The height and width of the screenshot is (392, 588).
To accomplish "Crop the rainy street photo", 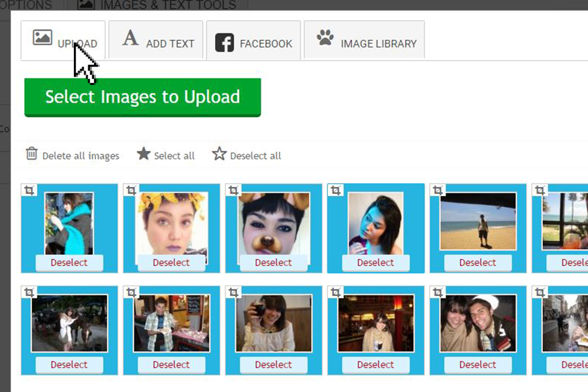I will tap(540, 292).
